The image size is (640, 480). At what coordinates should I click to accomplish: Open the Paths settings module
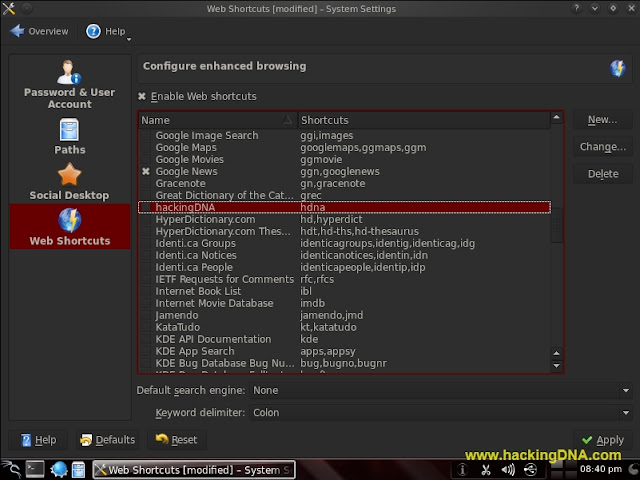tap(69, 137)
